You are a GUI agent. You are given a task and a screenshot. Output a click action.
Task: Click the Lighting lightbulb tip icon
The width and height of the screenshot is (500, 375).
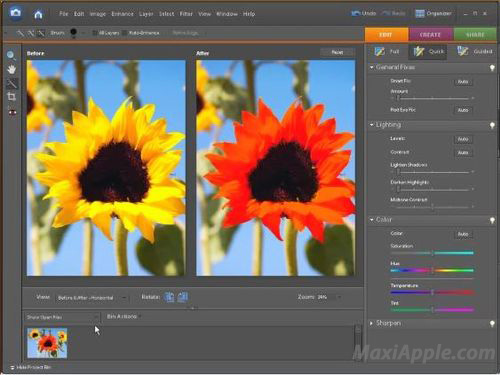(492, 125)
